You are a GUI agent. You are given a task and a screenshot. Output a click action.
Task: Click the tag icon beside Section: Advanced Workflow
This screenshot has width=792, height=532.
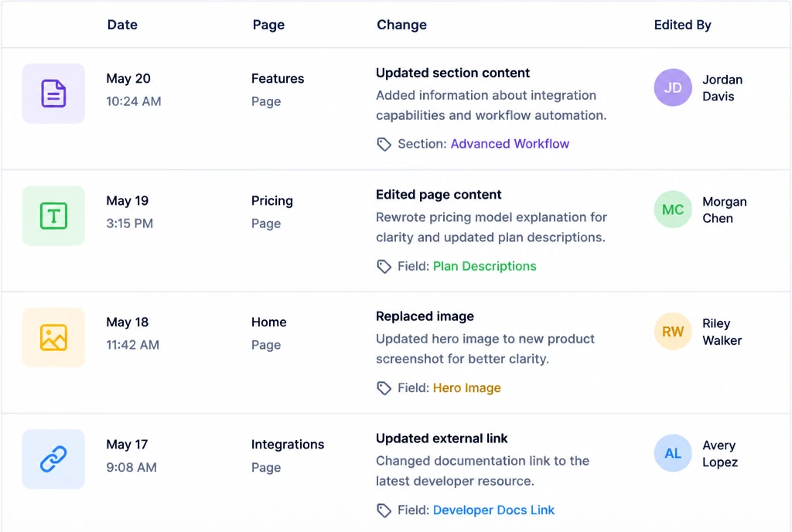click(384, 145)
